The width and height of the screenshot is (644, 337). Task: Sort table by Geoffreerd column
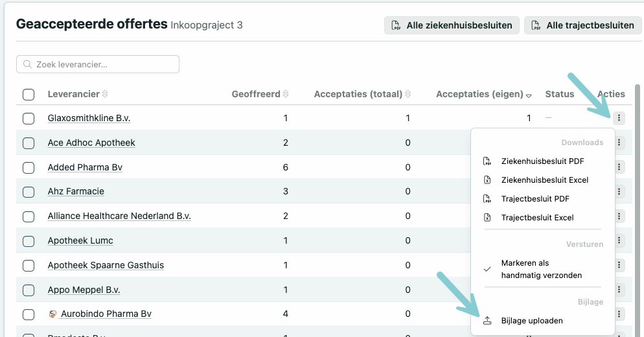click(x=260, y=94)
